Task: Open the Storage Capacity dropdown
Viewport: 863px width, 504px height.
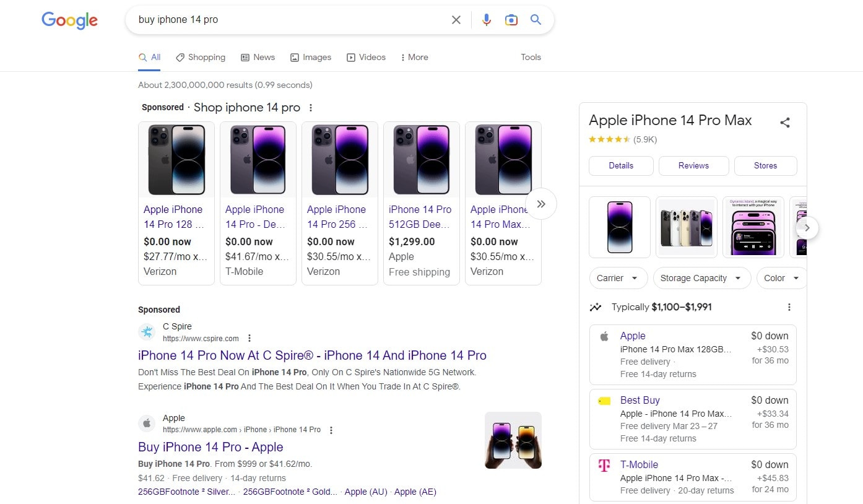Action: tap(701, 278)
